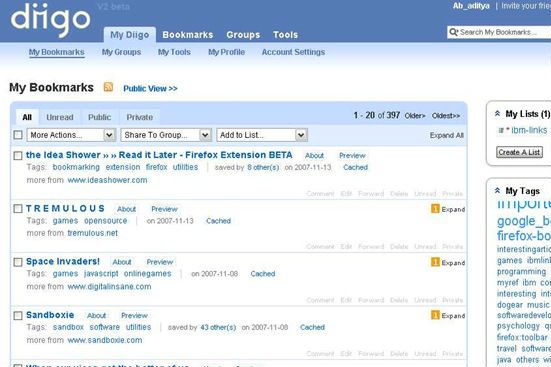Click the Create A List button
Image resolution: width=551 pixels, height=367 pixels.
point(519,152)
